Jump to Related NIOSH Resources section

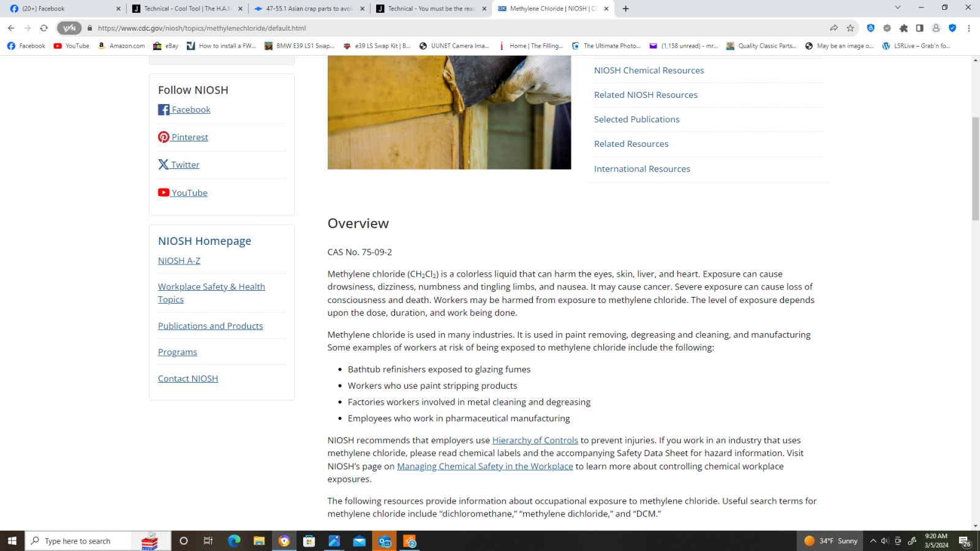click(x=646, y=95)
